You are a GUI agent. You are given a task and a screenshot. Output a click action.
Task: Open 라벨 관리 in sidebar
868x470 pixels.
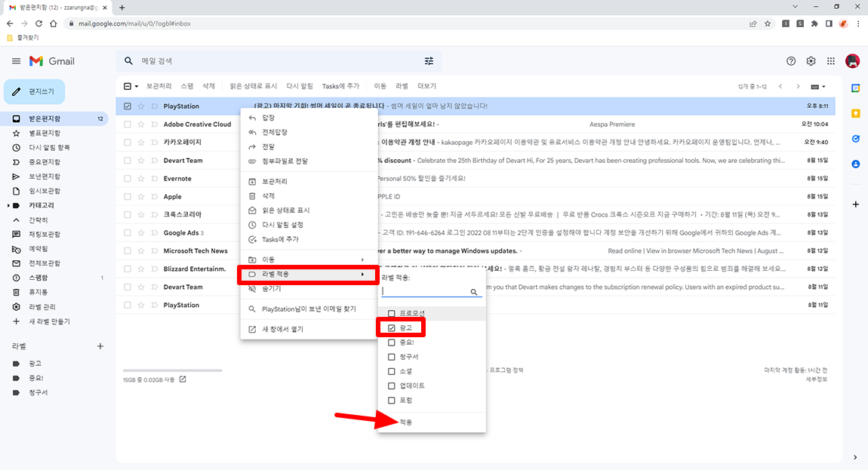point(42,307)
